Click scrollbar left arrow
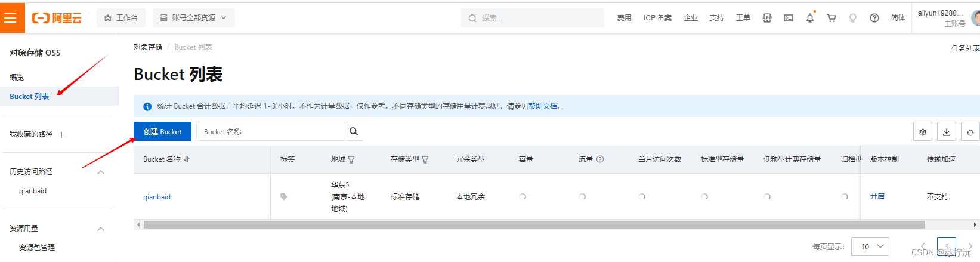 click(138, 225)
